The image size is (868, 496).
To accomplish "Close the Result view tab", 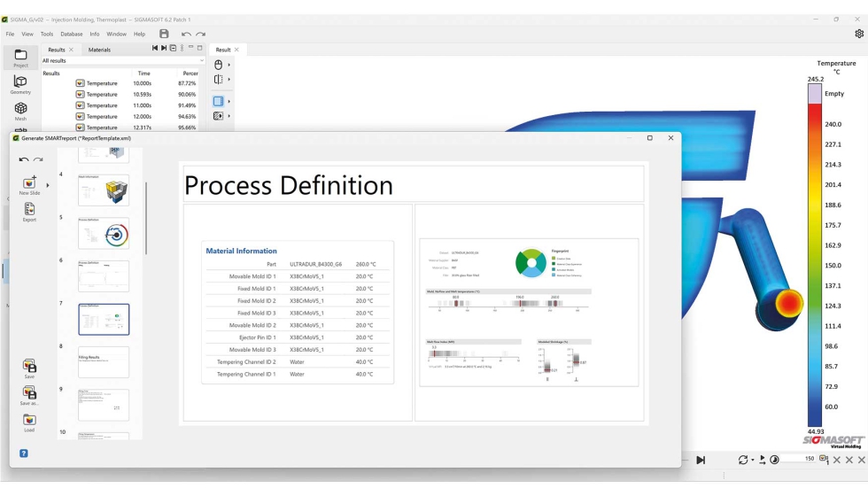I will pos(236,50).
